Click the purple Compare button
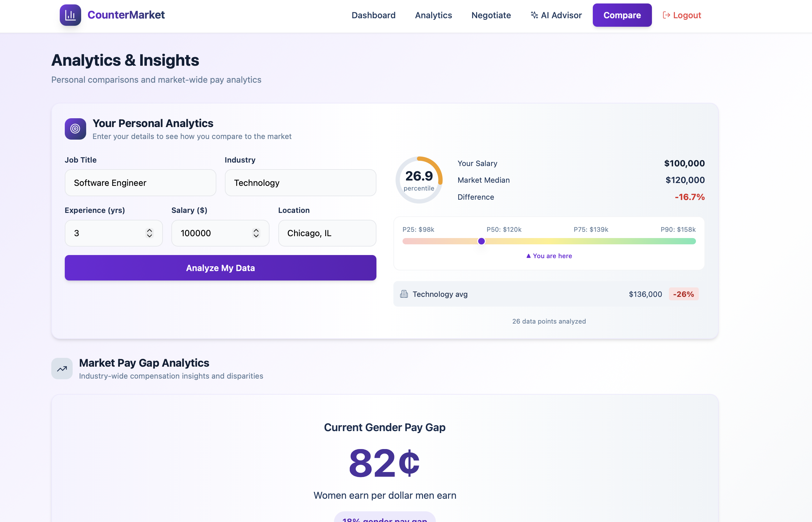 click(x=622, y=15)
